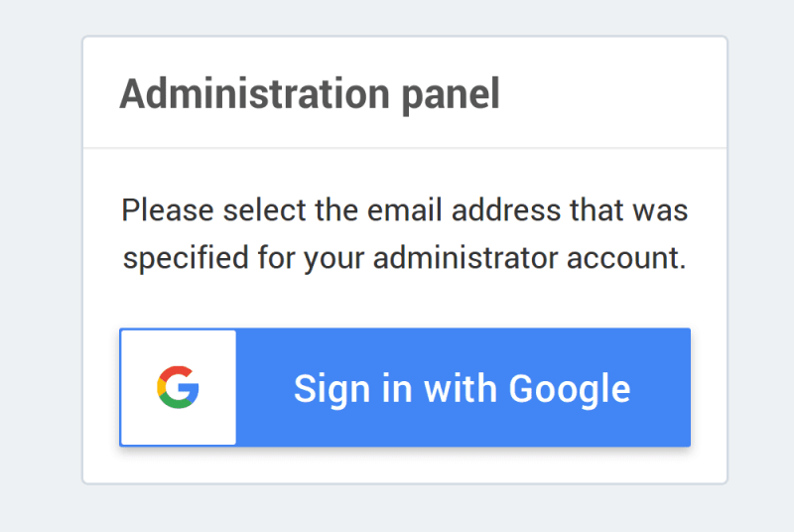The image size is (794, 532).
Task: Click the empty header area right of the title
Action: (x=615, y=94)
